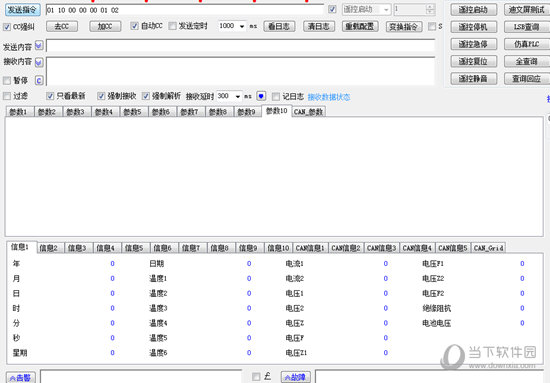
Task: Click the 清日志 button
Action: [319, 26]
